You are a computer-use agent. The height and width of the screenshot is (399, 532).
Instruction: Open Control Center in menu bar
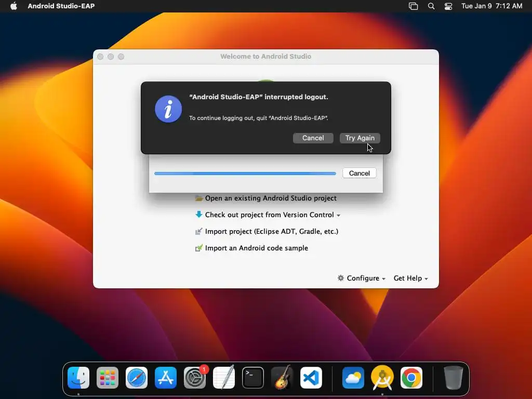coord(448,6)
